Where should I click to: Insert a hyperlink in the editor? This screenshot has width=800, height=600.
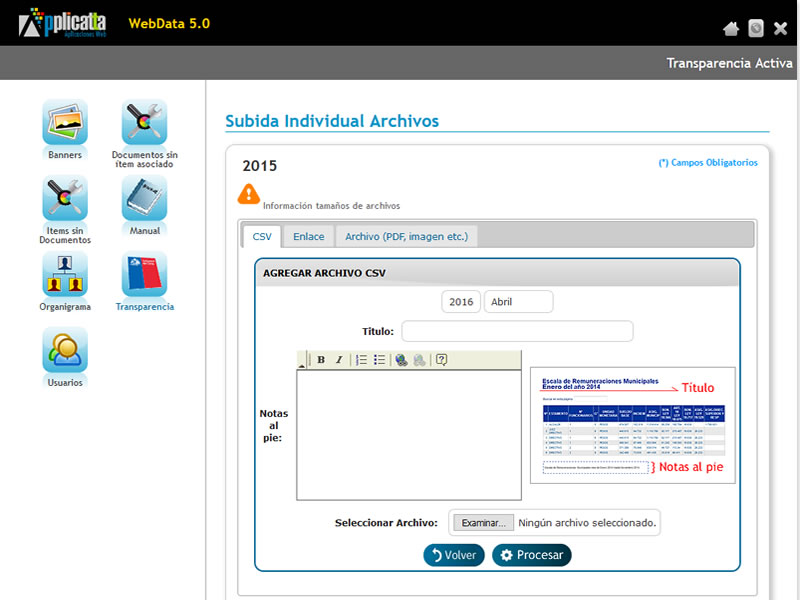(x=401, y=360)
